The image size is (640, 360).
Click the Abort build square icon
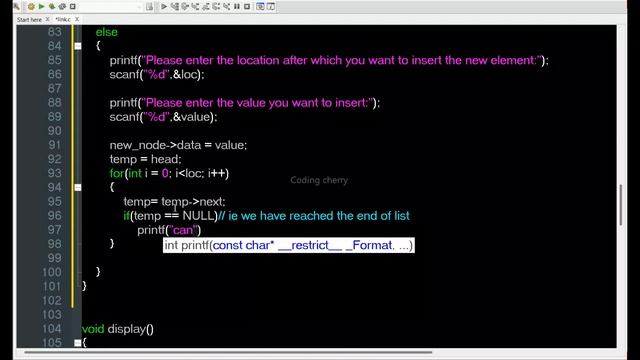point(73,7)
